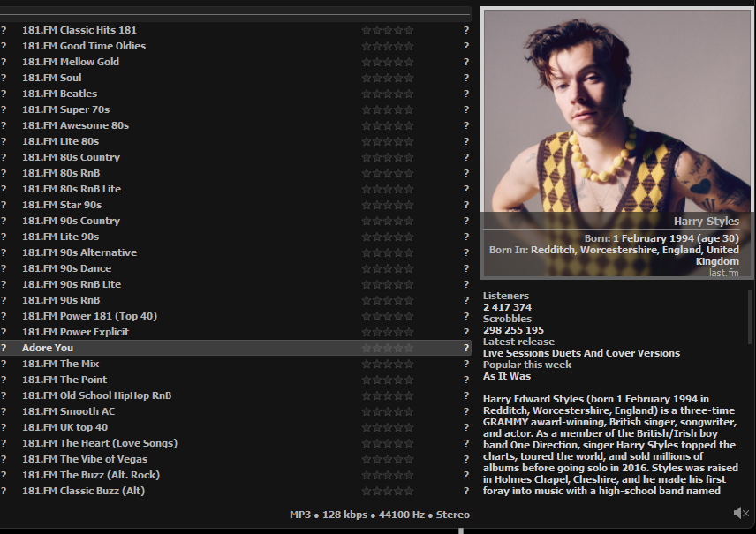Click the Scrobbles count 298 255 195
Screen dimensions: 756x534
point(513,331)
